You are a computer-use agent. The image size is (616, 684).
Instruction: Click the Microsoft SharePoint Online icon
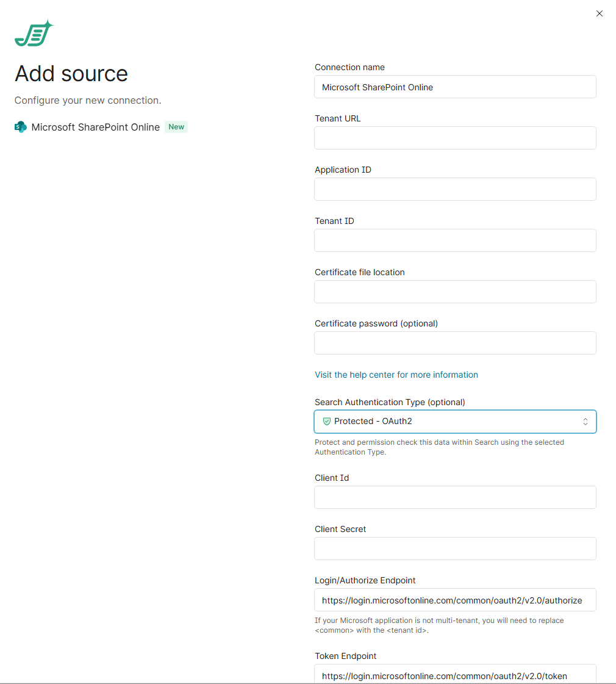pyautogui.click(x=21, y=127)
